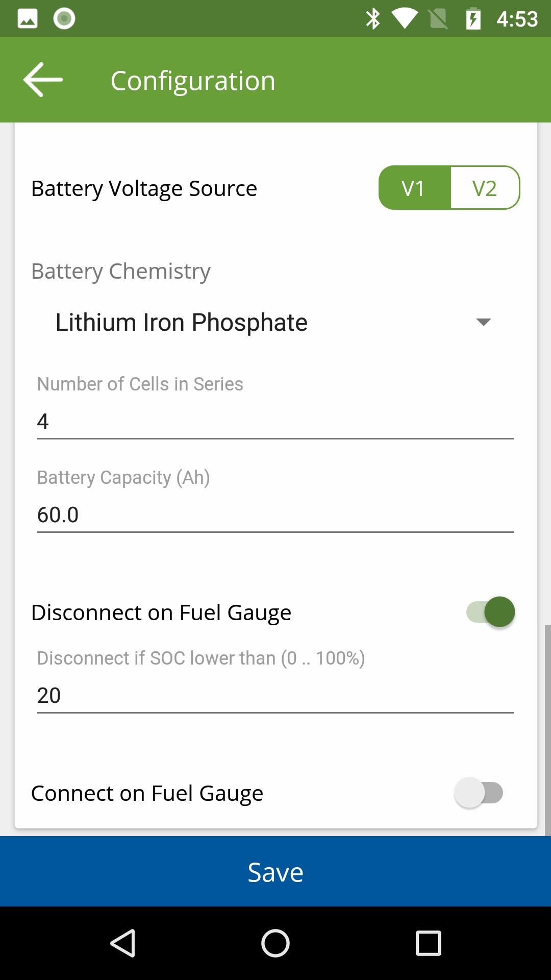Image resolution: width=551 pixels, height=980 pixels.
Task: Tap the Android back navigation triangle
Action: (x=122, y=943)
